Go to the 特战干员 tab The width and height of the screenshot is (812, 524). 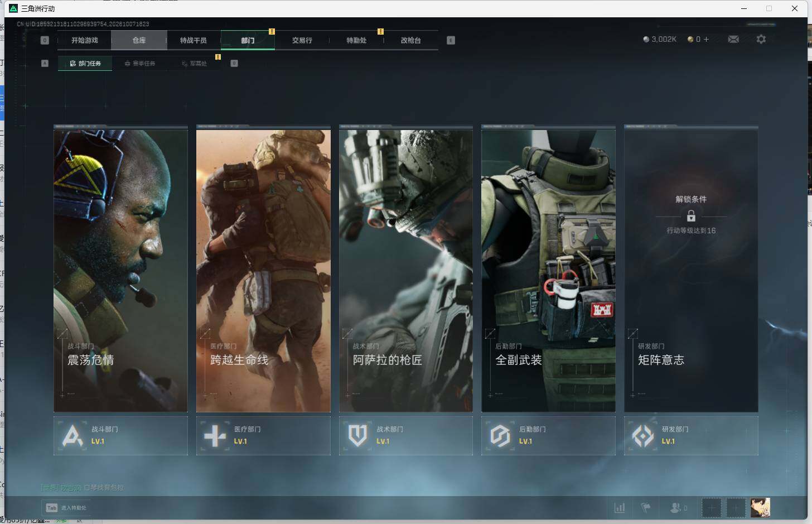pos(193,40)
